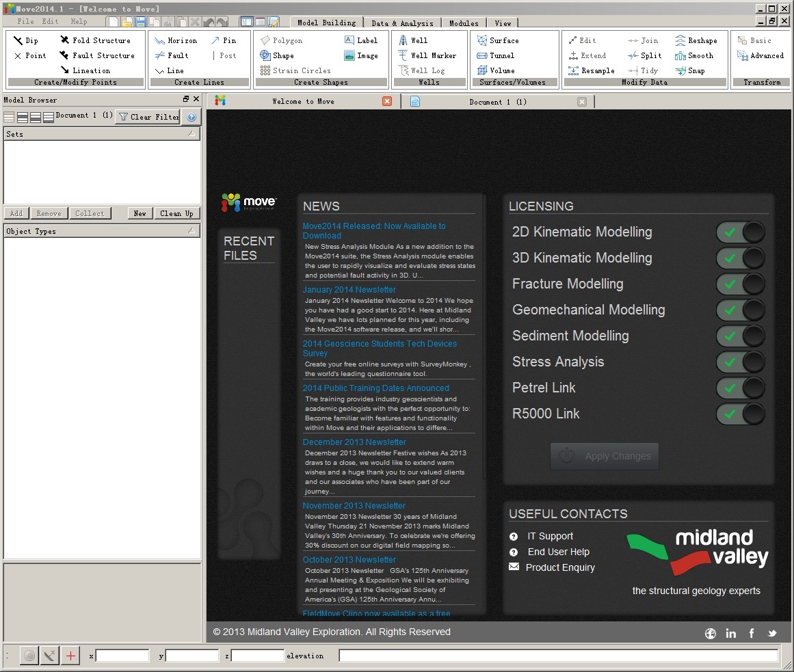Image resolution: width=794 pixels, height=672 pixels.
Task: Click the red crosshair icon in status bar
Action: point(70,656)
